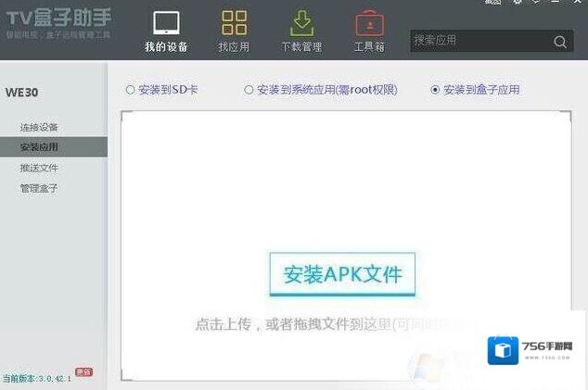
Task: Open 推送文件 in sidebar
Action: [39, 168]
